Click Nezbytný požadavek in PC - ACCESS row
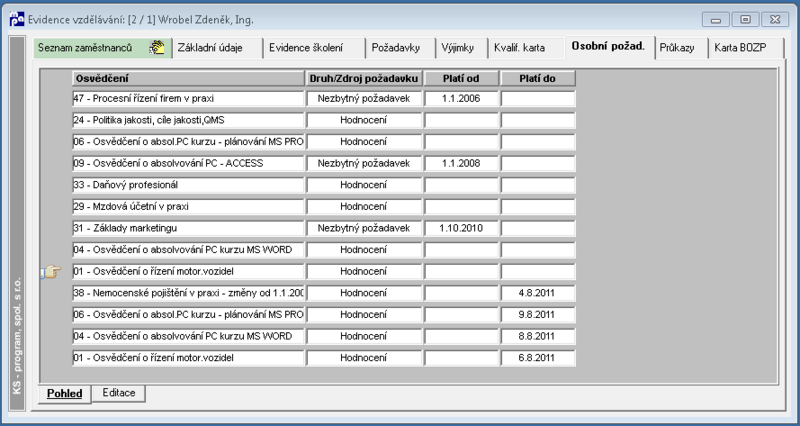The image size is (800, 426). point(364,163)
